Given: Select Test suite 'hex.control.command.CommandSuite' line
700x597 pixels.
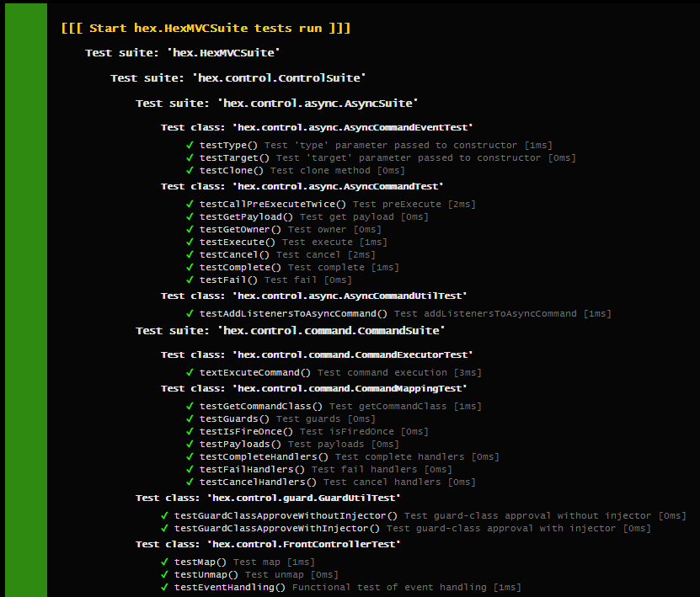Looking at the screenshot, I should point(290,331).
